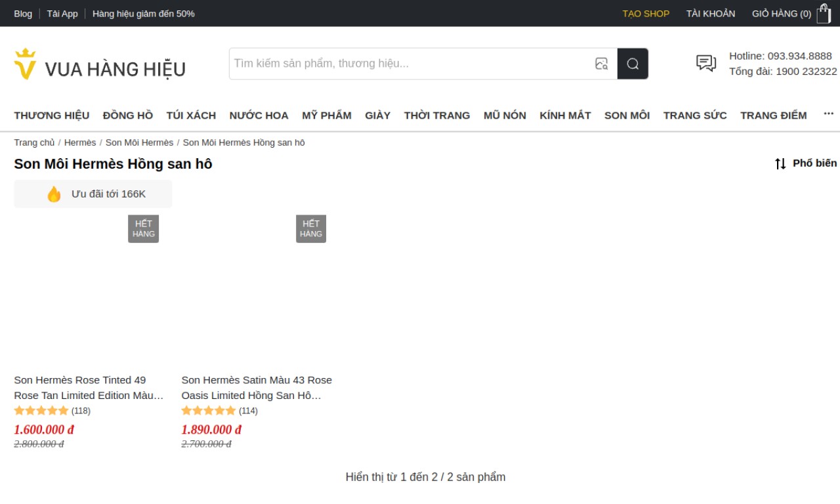Click the Son Môi Hermès breadcrumb
Viewport: 840px width, 504px height.
tap(140, 142)
